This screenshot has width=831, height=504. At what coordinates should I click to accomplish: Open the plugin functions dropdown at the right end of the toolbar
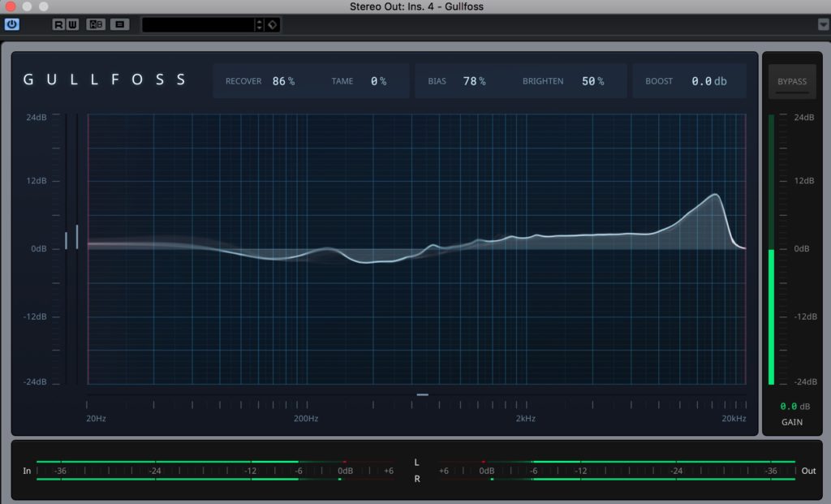pyautogui.click(x=823, y=24)
